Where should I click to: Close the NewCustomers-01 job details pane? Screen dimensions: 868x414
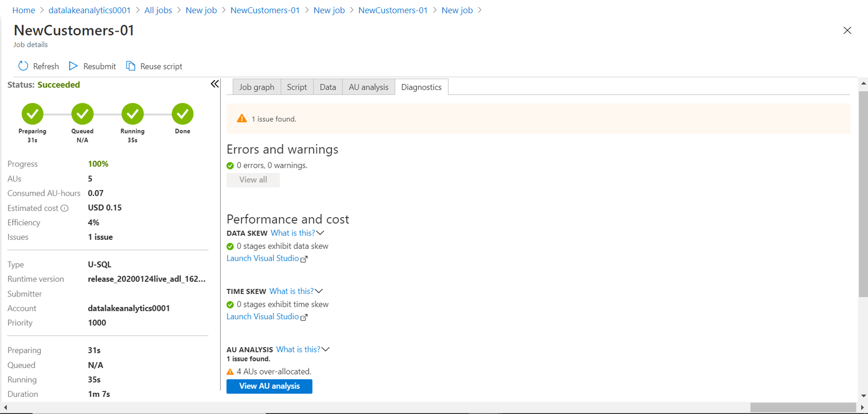(847, 30)
